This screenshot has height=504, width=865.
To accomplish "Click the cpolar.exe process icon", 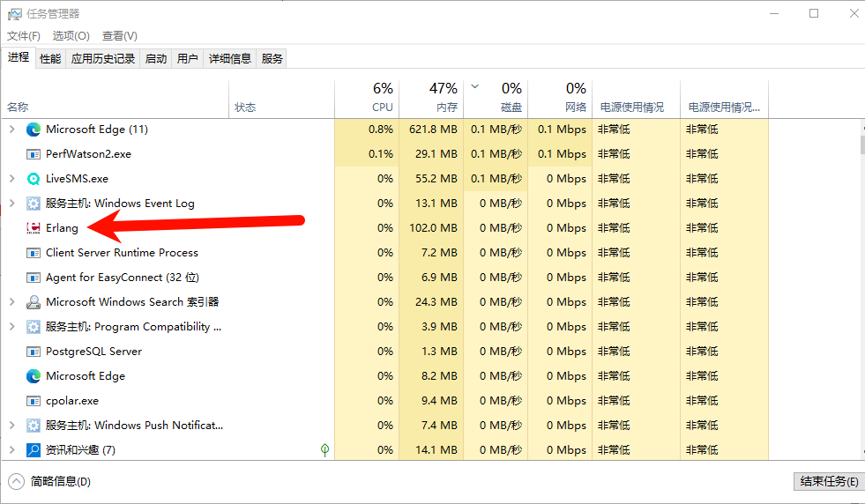I will pyautogui.click(x=34, y=401).
